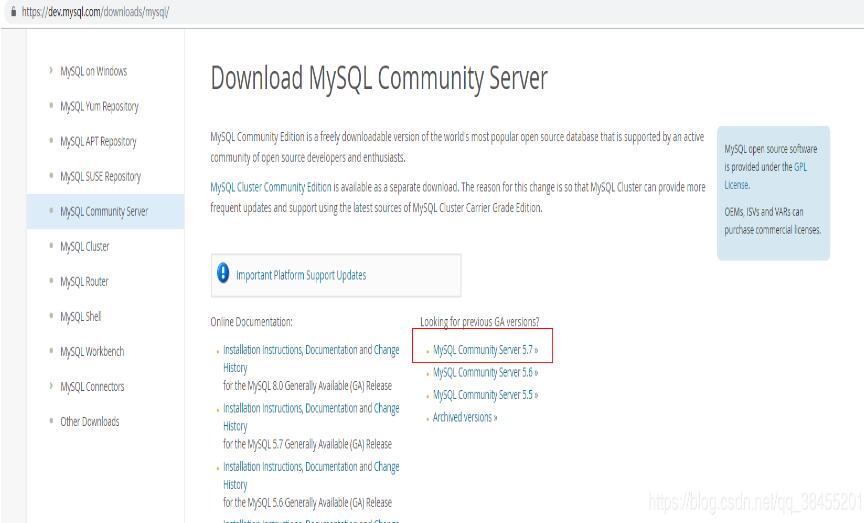Click the Important Platform Support Updates info icon
The height and width of the screenshot is (523, 864).
pos(224,274)
